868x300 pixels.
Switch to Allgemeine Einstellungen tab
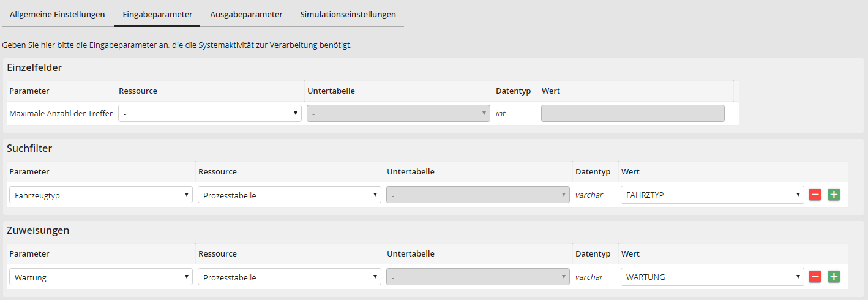click(x=57, y=14)
